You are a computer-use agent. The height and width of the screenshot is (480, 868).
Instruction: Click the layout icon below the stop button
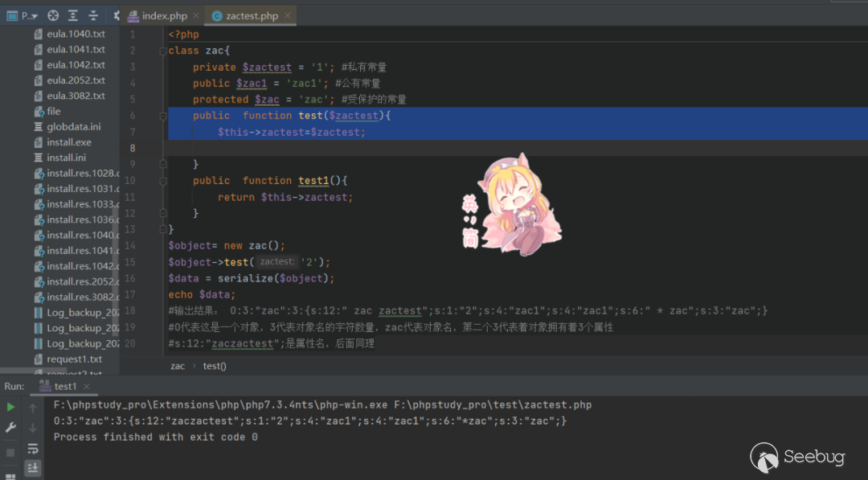[10, 475]
